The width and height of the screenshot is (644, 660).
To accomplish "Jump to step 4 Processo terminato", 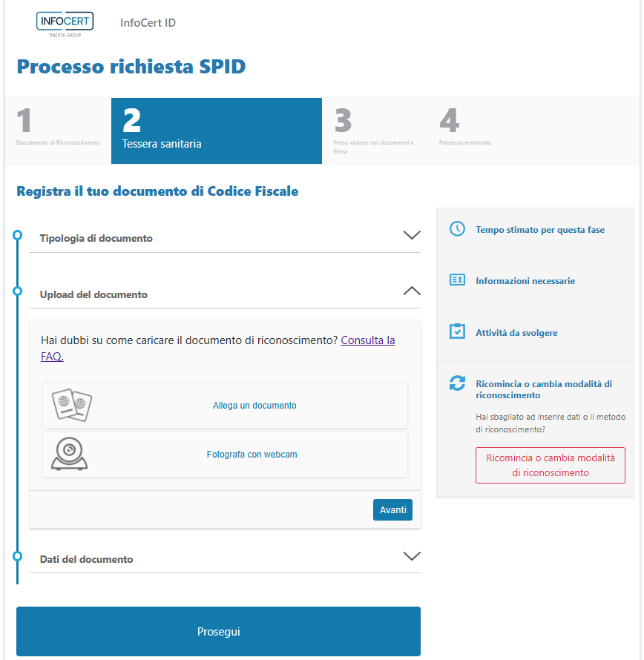I will tap(464, 130).
